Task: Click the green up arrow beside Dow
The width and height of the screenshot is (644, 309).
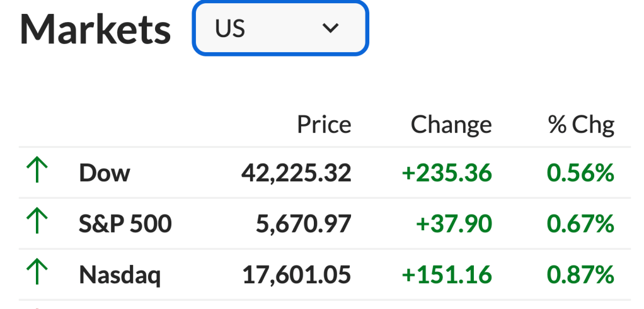Action: coord(37,172)
